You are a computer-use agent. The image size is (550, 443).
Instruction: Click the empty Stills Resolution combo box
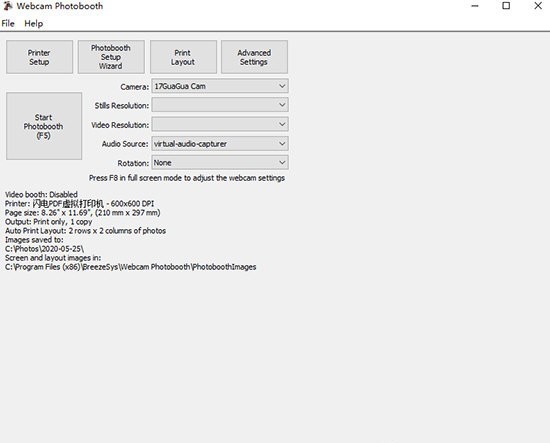[220, 105]
